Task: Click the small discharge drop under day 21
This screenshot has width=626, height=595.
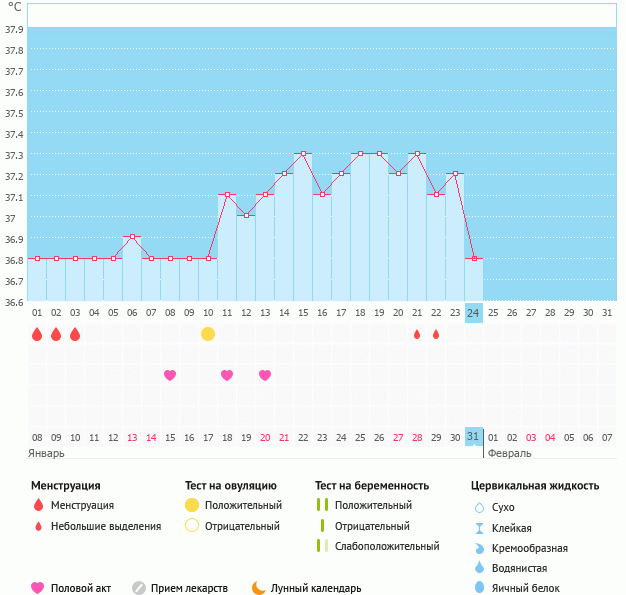Action: [x=417, y=334]
